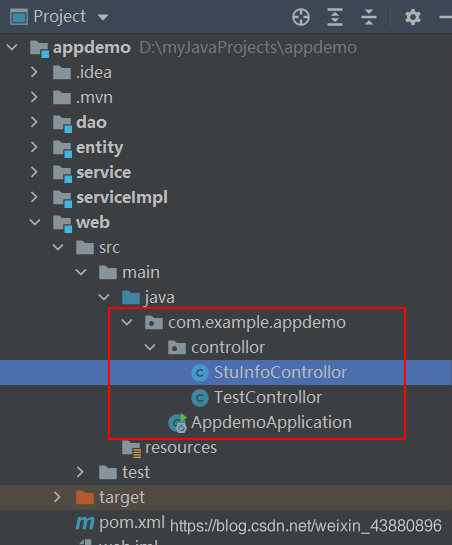The width and height of the screenshot is (452, 545).
Task: Open the Project view dropdown arrow
Action: (x=103, y=17)
